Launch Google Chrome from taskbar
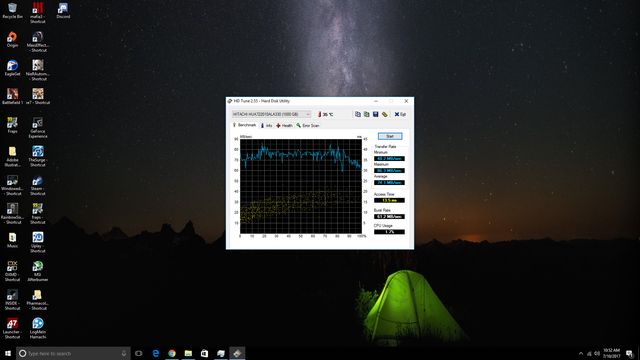The image size is (640, 360). pyautogui.click(x=172, y=353)
